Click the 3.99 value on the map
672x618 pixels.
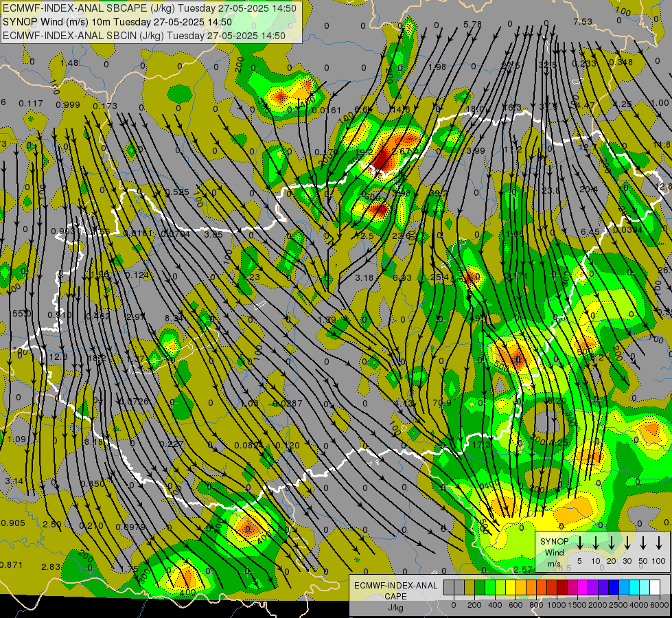click(476, 150)
